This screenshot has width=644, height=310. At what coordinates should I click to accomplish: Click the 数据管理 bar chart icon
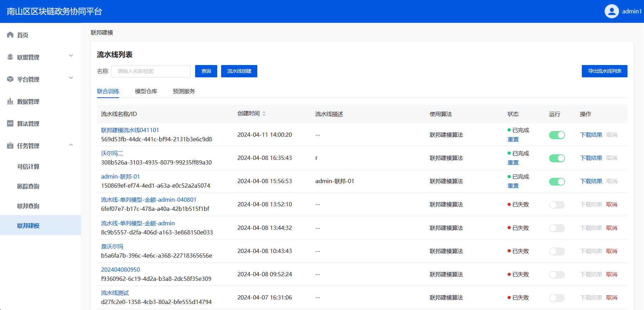pos(10,101)
